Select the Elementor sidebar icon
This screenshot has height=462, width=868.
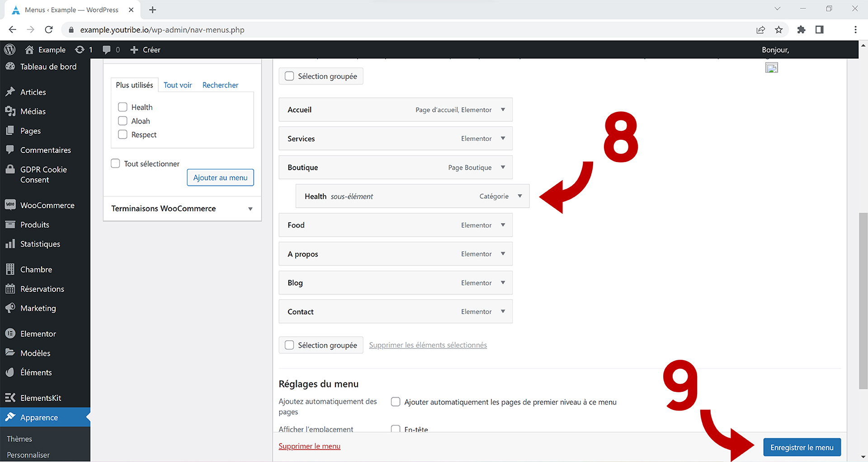tap(10, 333)
